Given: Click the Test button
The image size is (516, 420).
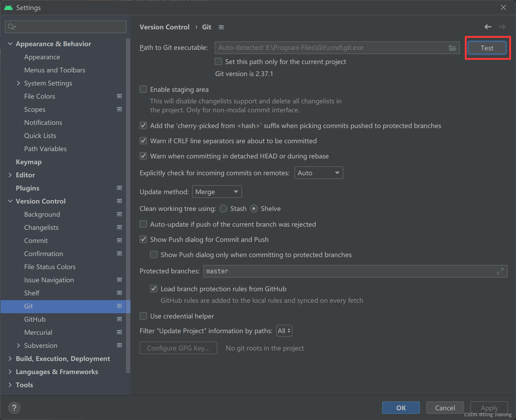Looking at the screenshot, I should pyautogui.click(x=487, y=48).
